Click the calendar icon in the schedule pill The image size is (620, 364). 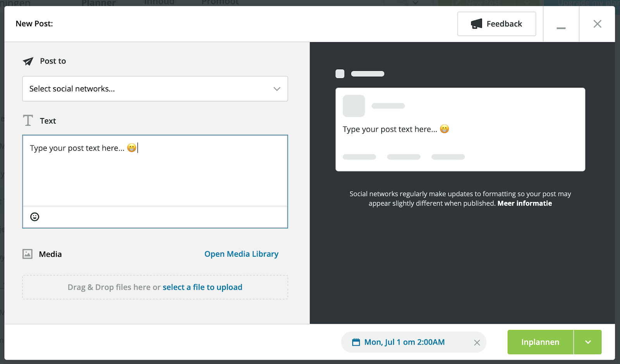[x=356, y=342]
